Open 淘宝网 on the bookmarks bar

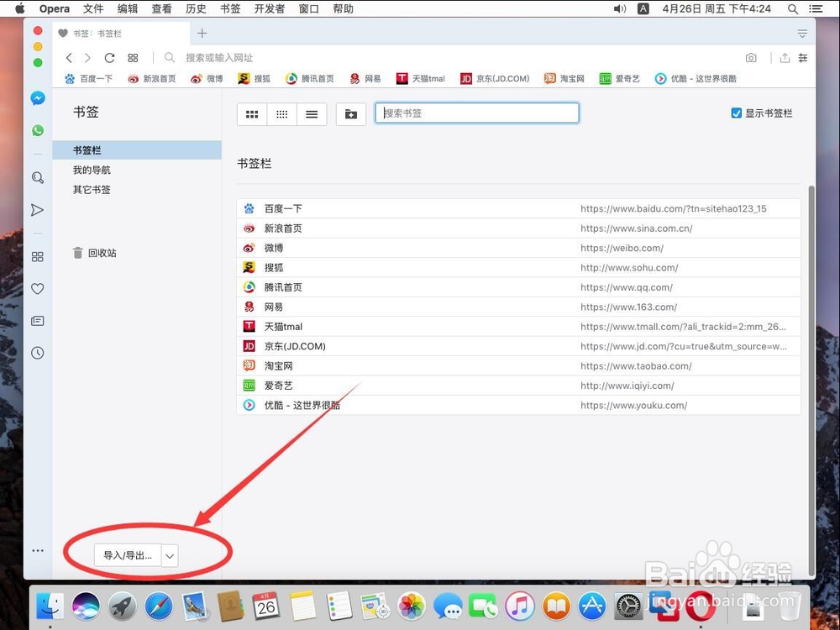tap(564, 79)
